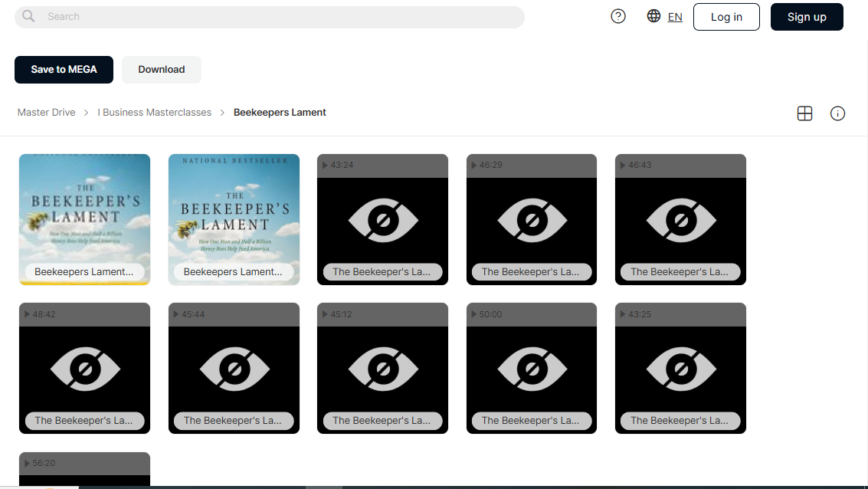Click the magnifier icon in the search bar
The image size is (868, 489).
pos(28,17)
